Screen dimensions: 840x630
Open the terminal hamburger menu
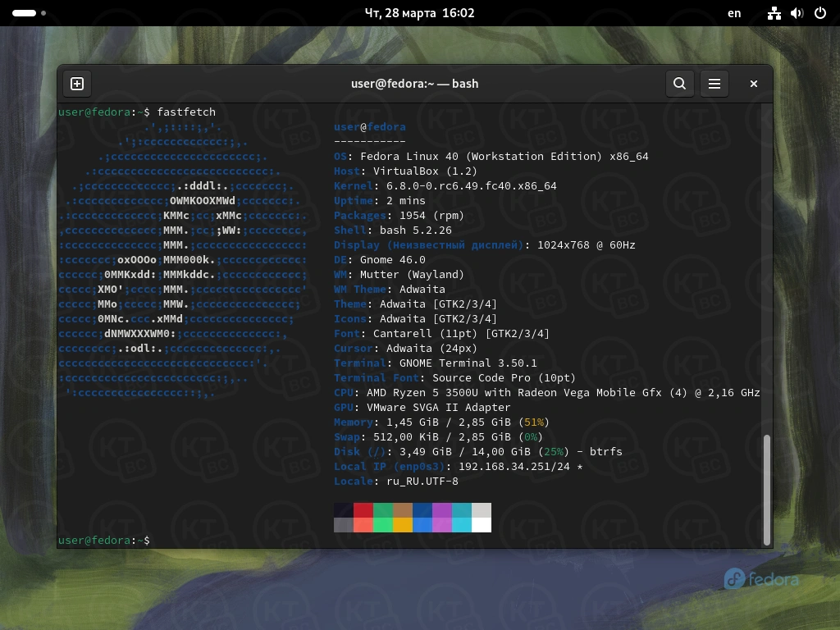(714, 84)
